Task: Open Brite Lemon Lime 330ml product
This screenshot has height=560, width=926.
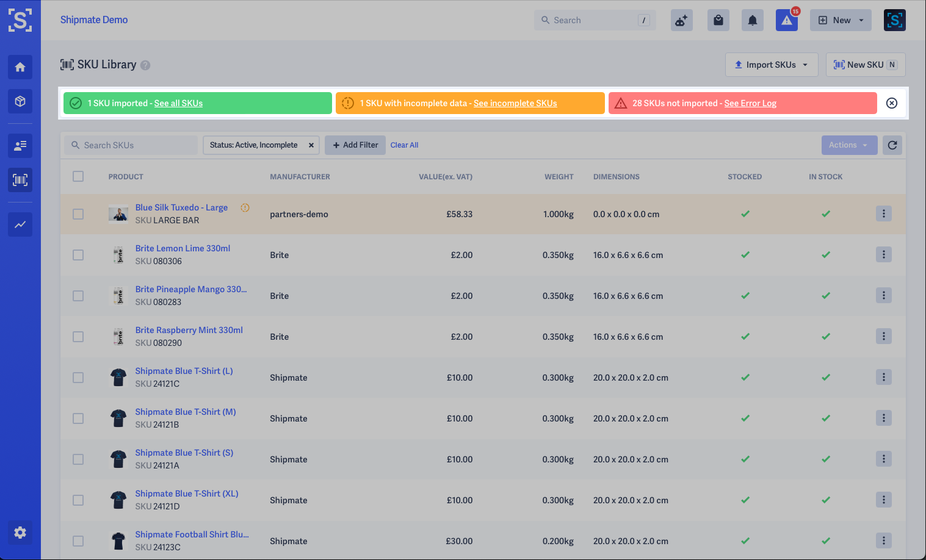Action: [x=183, y=248]
